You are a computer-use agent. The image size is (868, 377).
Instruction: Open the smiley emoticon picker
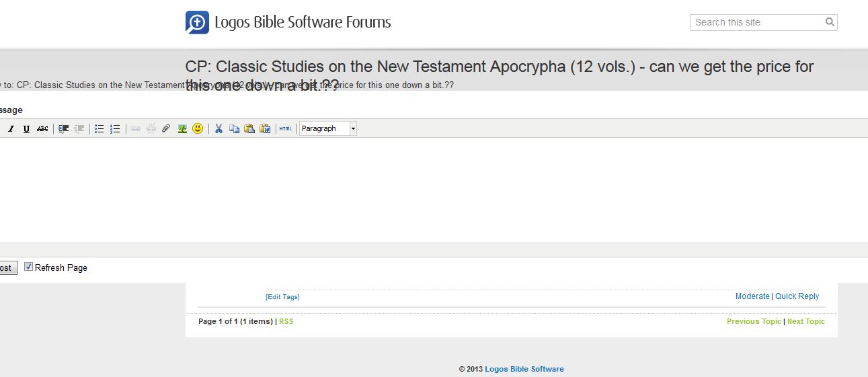pyautogui.click(x=198, y=128)
